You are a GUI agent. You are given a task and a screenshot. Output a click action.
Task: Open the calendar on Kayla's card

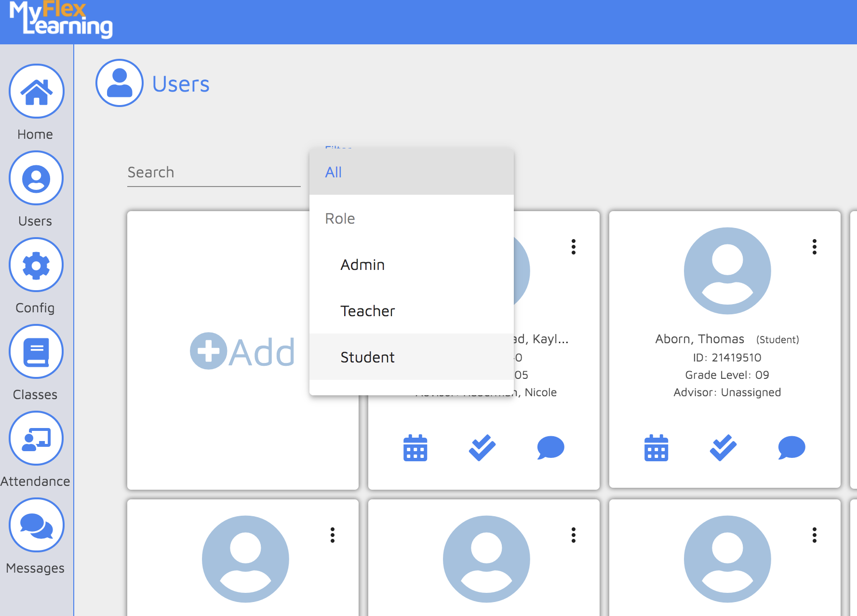point(415,448)
